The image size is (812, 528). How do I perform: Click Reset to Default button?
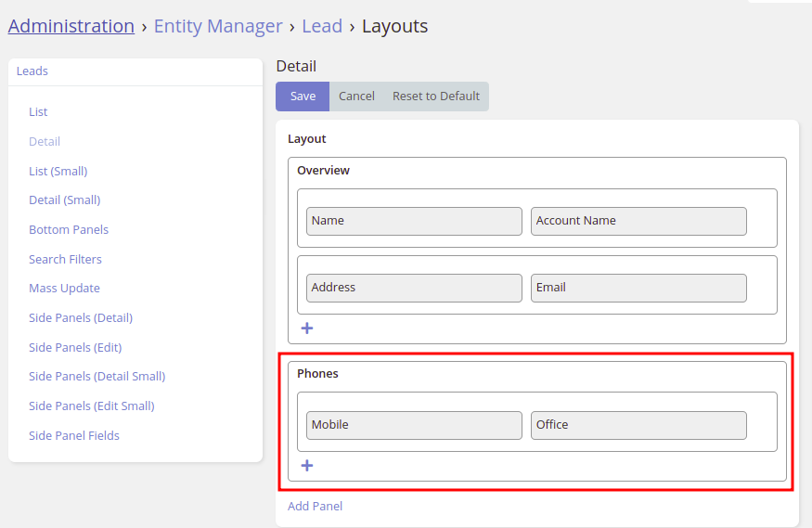coord(435,97)
